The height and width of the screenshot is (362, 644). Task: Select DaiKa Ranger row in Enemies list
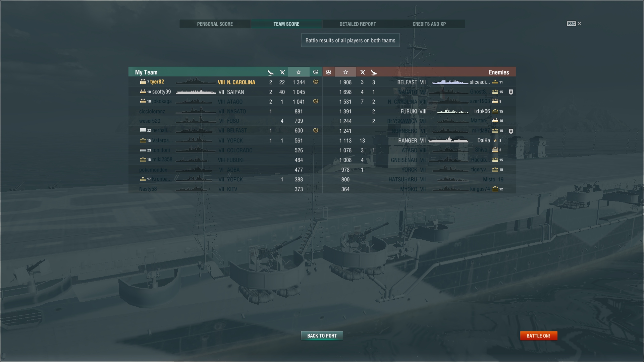click(419, 140)
